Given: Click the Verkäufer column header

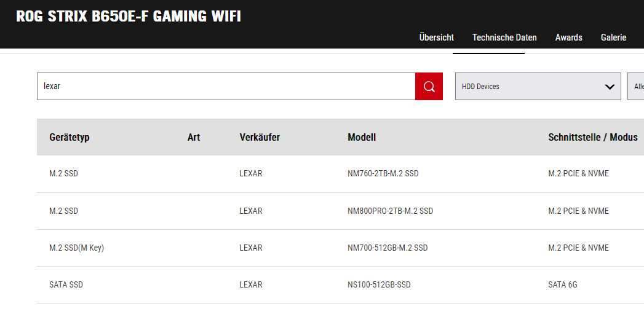Looking at the screenshot, I should tap(260, 137).
